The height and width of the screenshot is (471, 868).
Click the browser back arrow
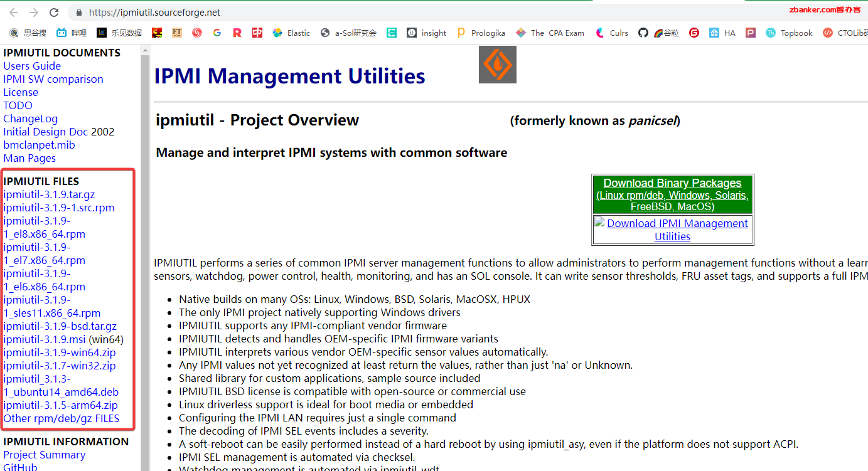(14, 13)
